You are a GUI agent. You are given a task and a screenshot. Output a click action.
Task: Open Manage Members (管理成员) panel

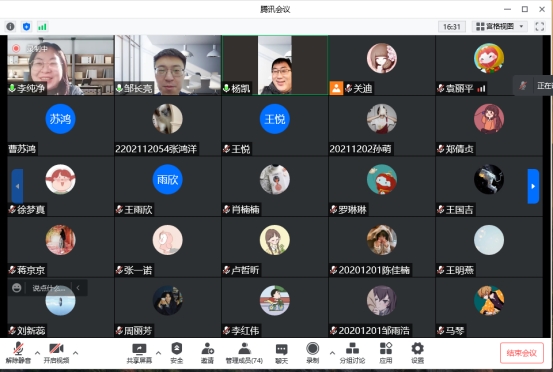coord(244,353)
